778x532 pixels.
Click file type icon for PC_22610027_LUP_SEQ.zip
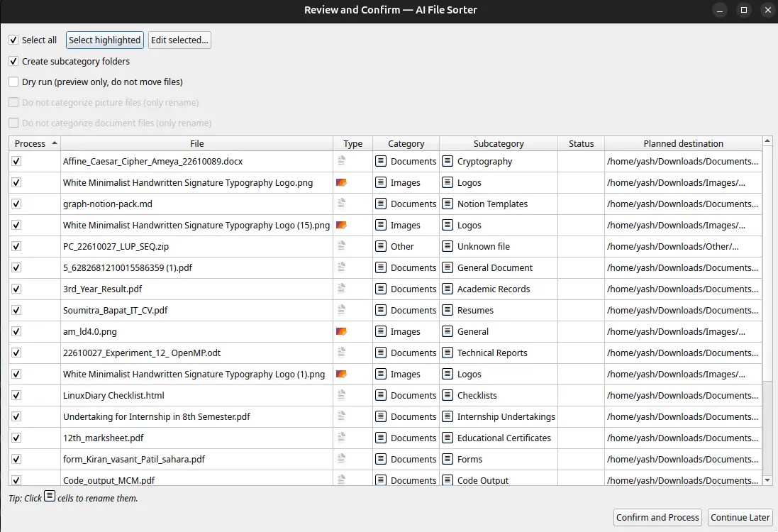pyautogui.click(x=341, y=245)
